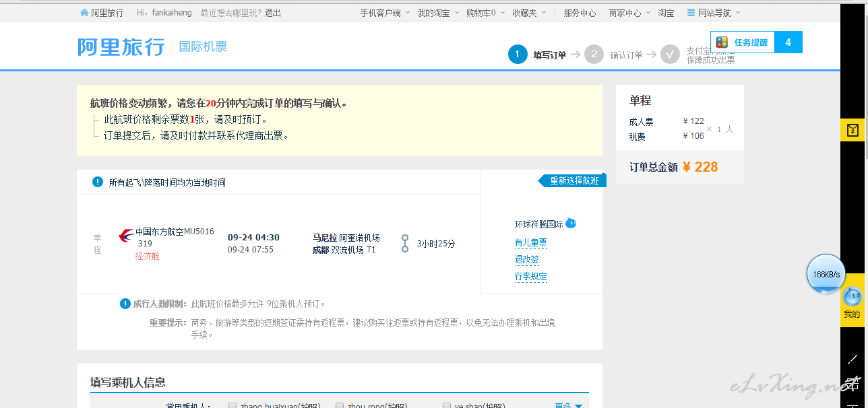Click the 填写订单 step label

550,55
